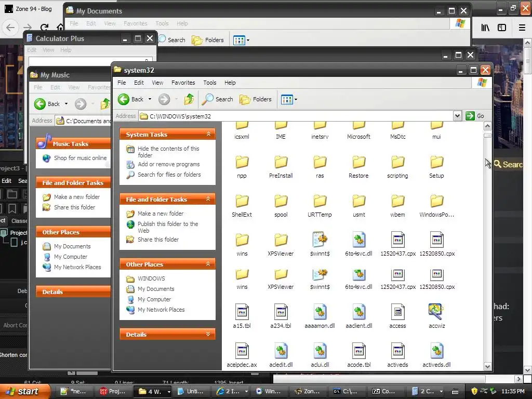This screenshot has width=532, height=399.
Task: Select the npp folder icon
Action: 242,163
